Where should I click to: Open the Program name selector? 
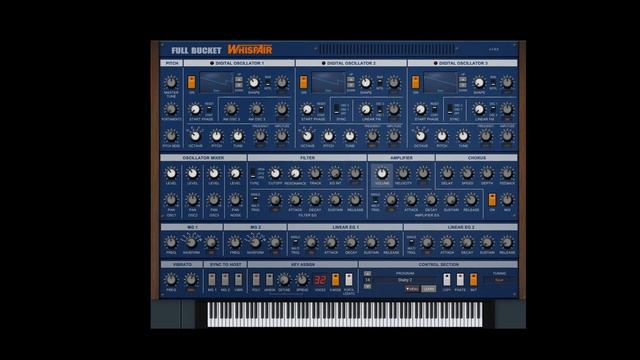[x=405, y=280]
